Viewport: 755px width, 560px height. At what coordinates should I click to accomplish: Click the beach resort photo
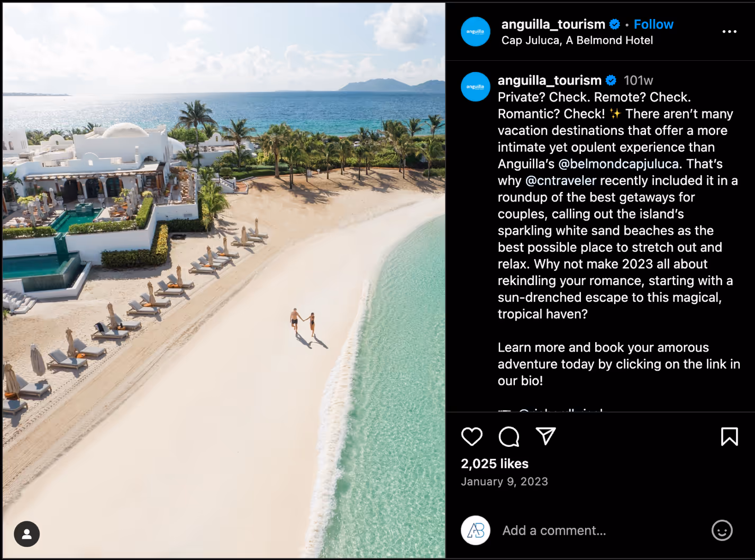click(x=224, y=280)
